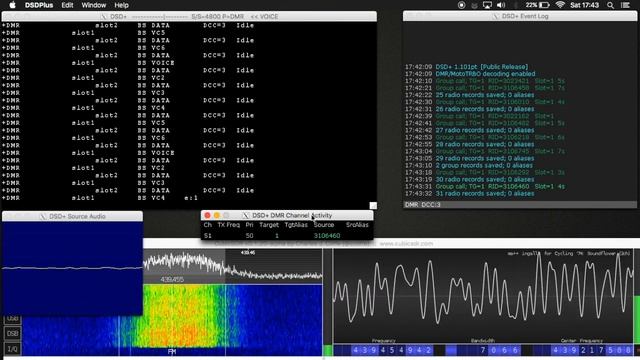Close the DSD+ DMR Channel Activity window

pyautogui.click(x=207, y=215)
